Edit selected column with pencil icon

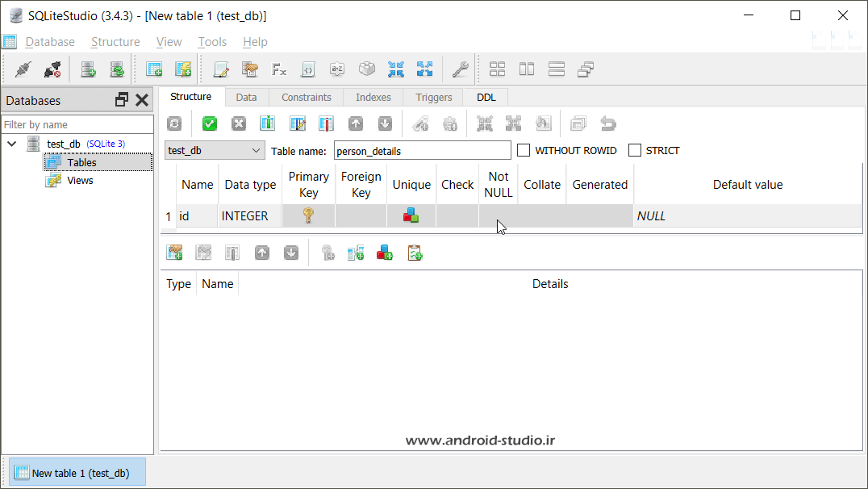(298, 123)
